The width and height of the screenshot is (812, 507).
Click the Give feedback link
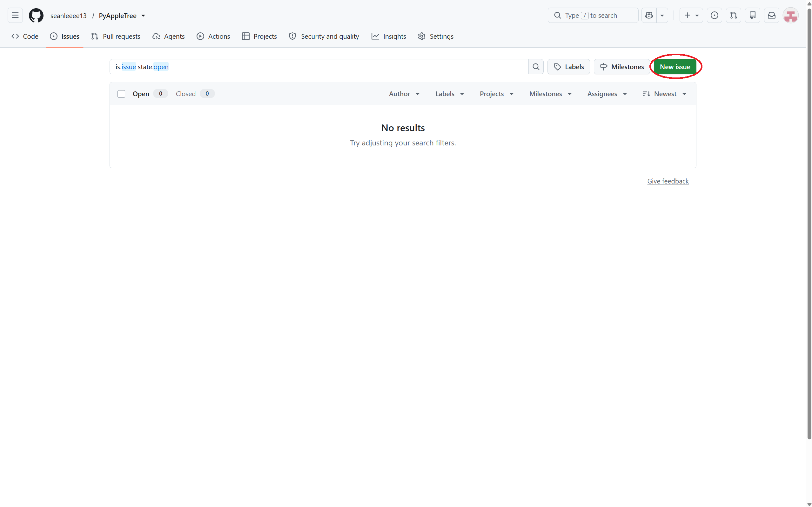[x=668, y=181]
